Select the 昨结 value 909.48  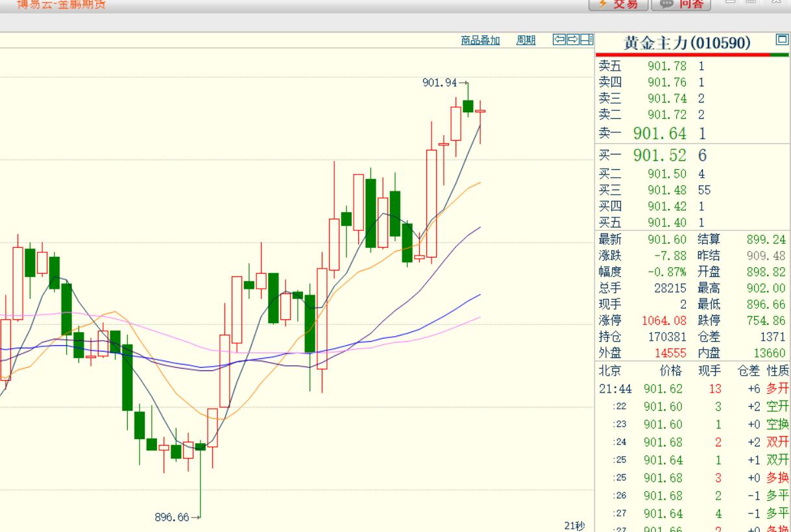click(766, 256)
